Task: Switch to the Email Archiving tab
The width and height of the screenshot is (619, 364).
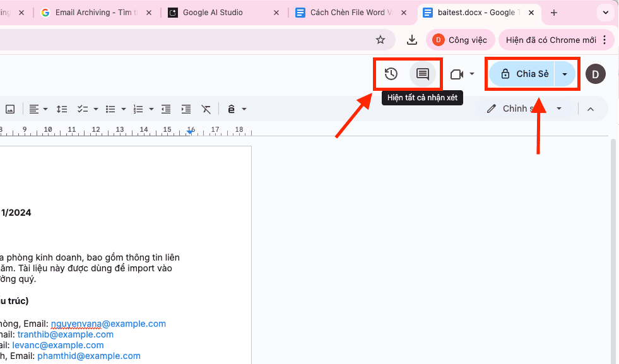Action: pos(96,13)
